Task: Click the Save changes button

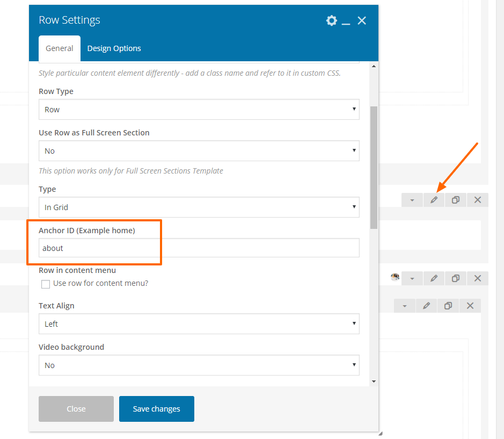Action: 157,409
